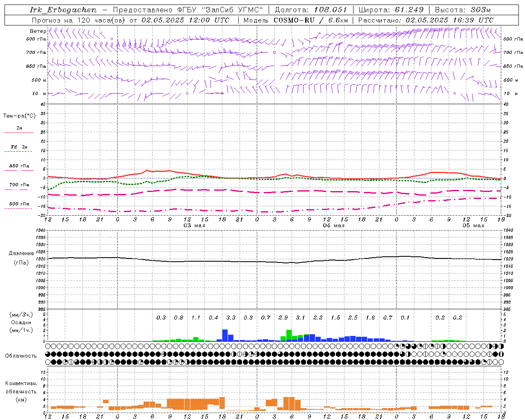Click the 2.9 precipitation value

pyautogui.click(x=283, y=318)
